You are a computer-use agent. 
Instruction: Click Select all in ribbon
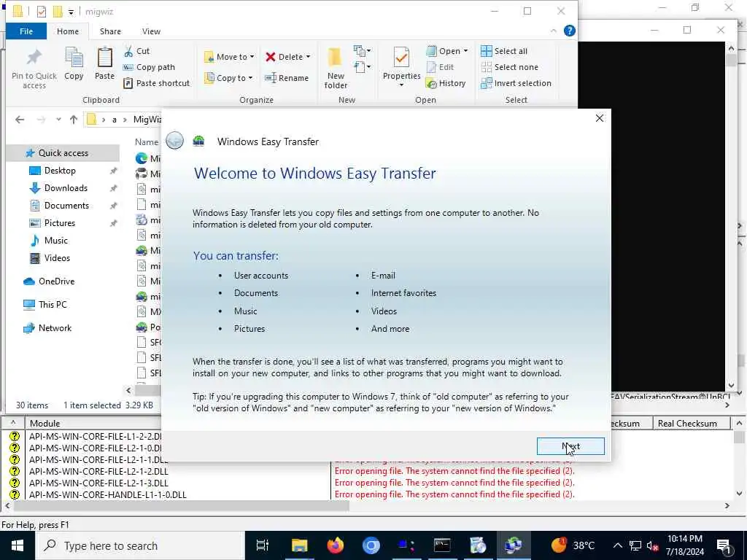pos(504,51)
